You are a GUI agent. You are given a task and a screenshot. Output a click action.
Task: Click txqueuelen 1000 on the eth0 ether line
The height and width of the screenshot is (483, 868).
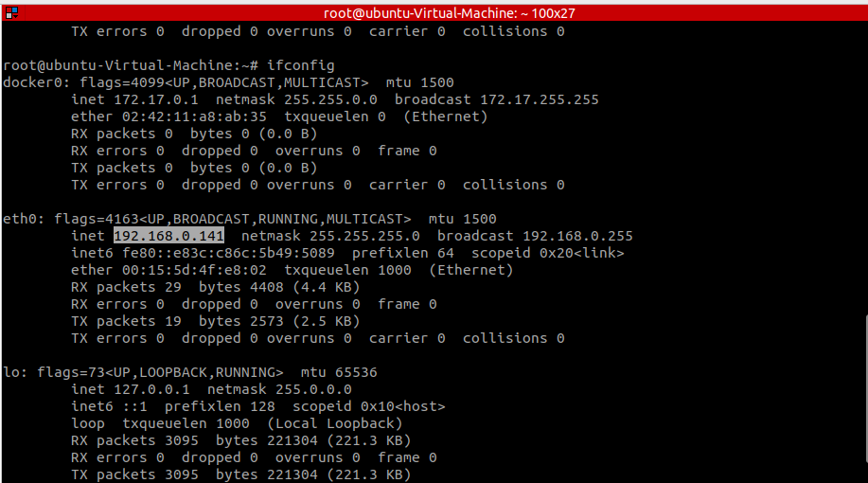pos(347,270)
